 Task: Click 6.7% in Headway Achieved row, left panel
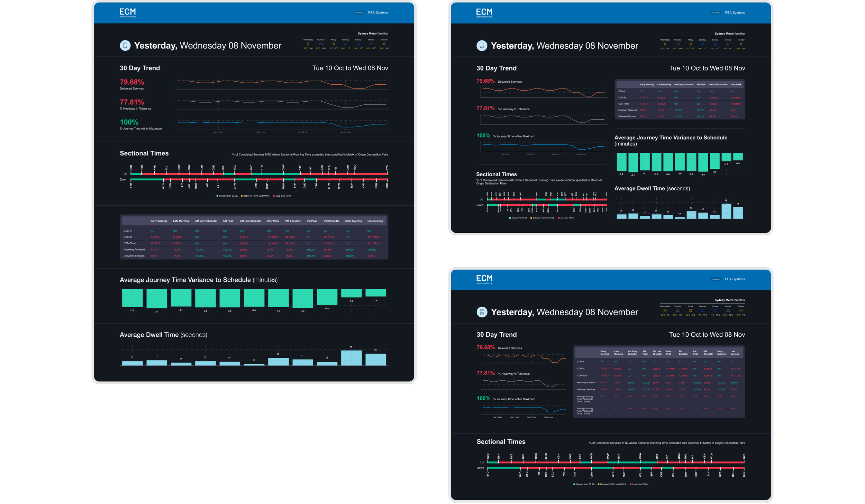[270, 249]
